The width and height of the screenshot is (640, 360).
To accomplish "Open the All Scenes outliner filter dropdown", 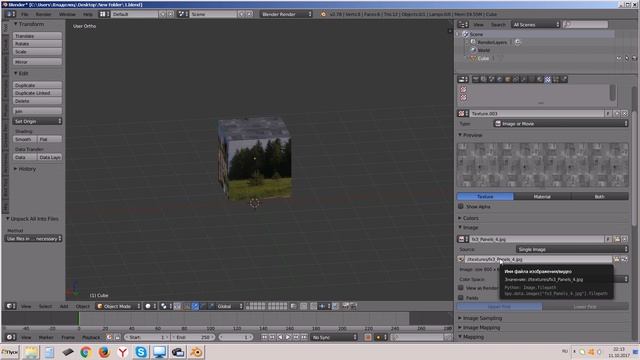I will pos(536,24).
